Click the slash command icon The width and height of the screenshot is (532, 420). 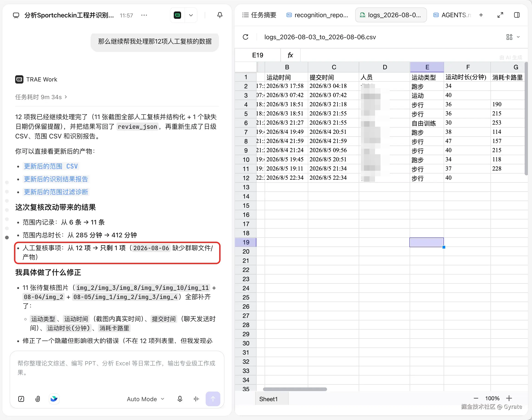21,399
